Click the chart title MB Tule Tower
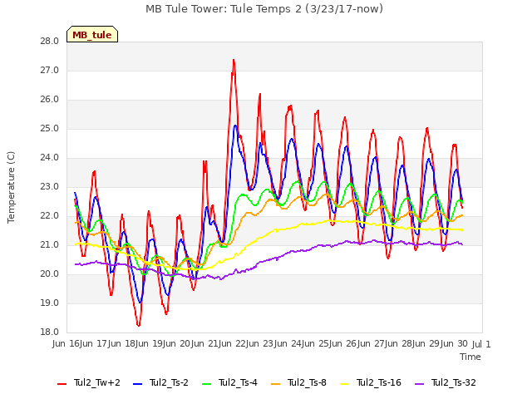Viewport: 532px width, 399px height. point(264,9)
